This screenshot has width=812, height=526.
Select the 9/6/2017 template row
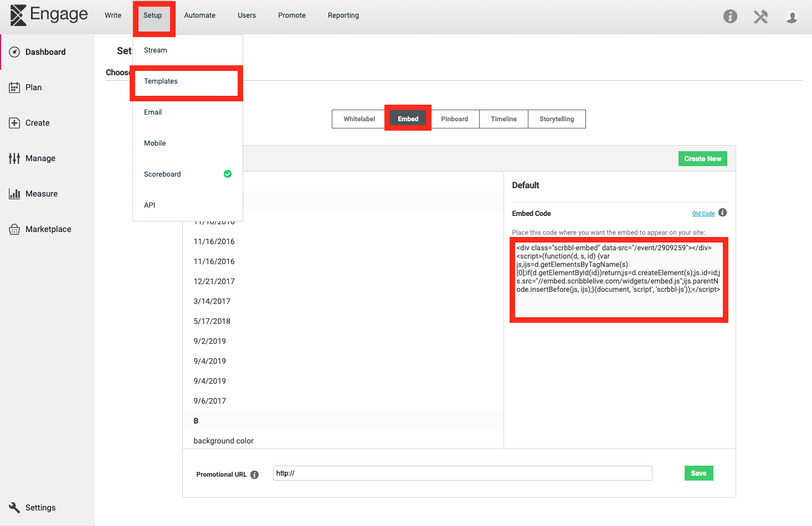click(x=343, y=401)
